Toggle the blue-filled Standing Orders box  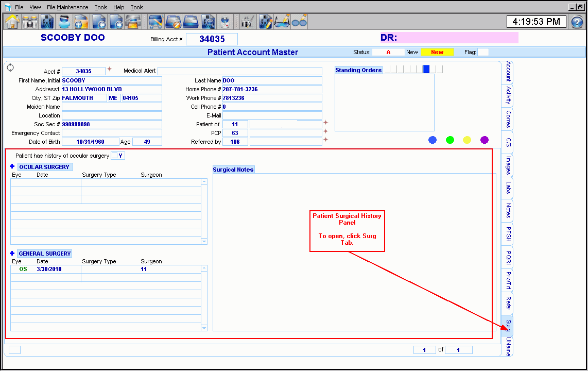pos(426,70)
